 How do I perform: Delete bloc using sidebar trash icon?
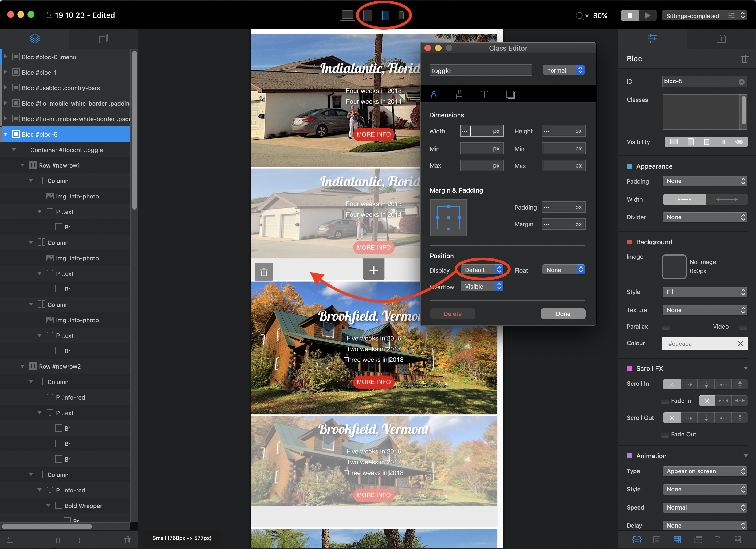[744, 59]
